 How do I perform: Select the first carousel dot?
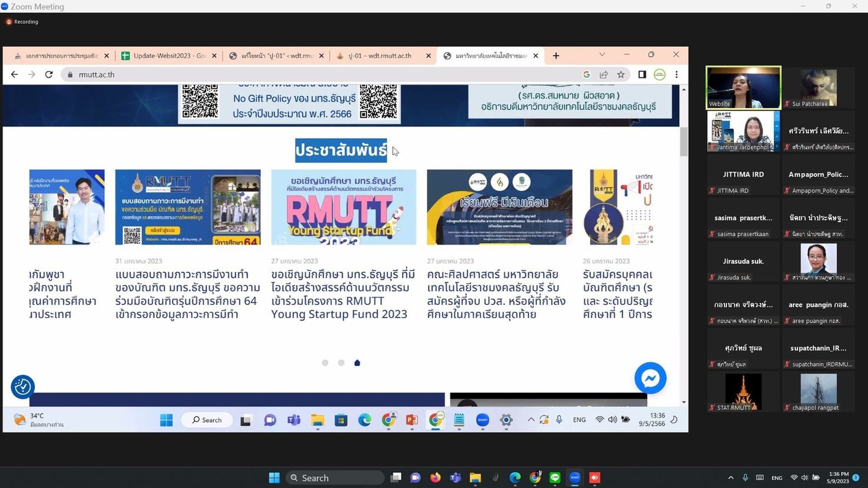coord(325,363)
